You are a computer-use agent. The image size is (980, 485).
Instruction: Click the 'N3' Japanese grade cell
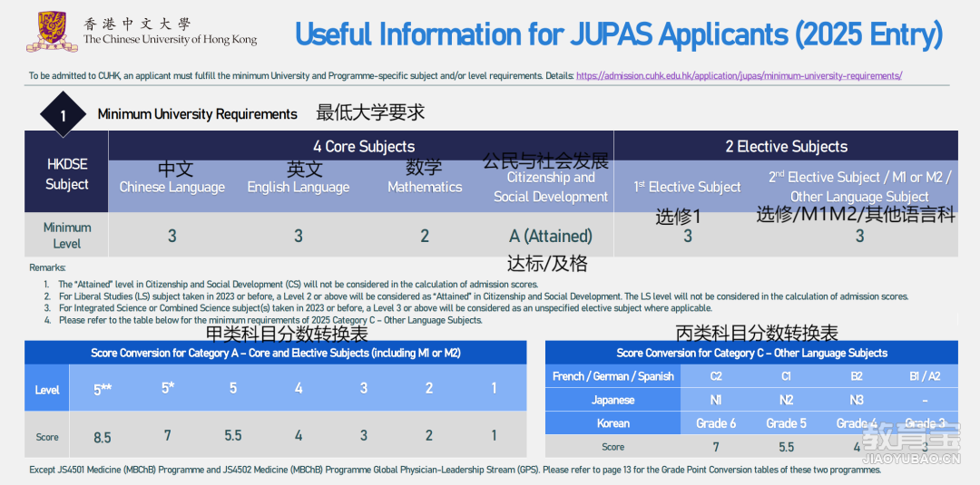point(857,400)
